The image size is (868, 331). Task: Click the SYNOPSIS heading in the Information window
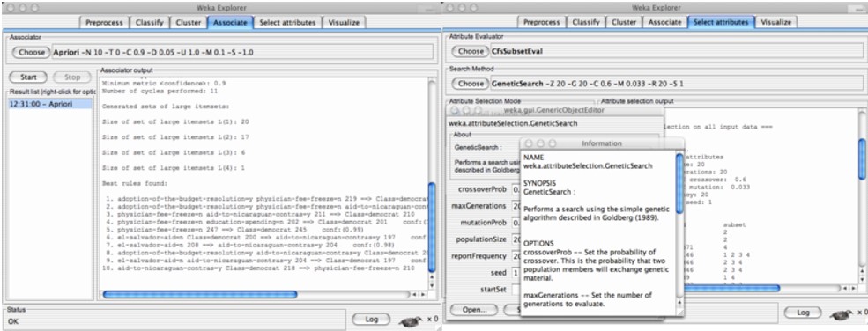coord(538,182)
